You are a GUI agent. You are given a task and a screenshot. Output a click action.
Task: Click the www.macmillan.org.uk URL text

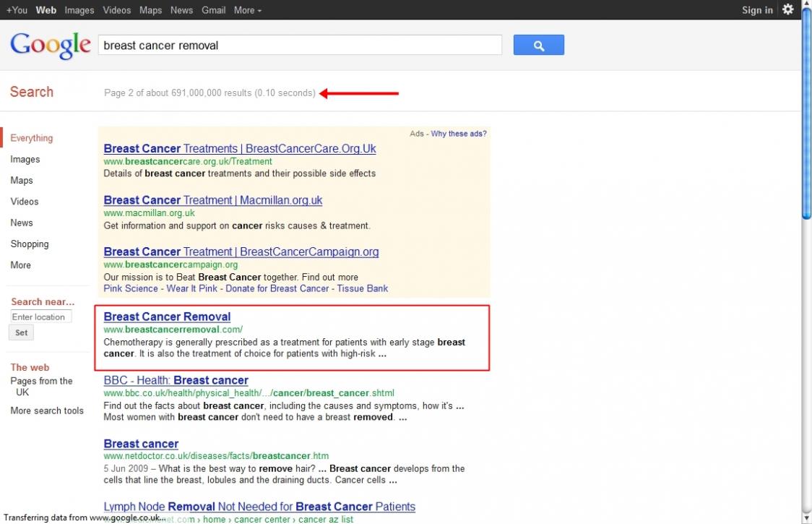149,213
